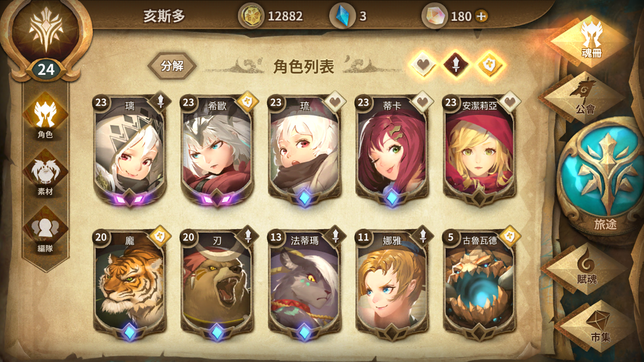Switch to the 素材 materials tab
The height and width of the screenshot is (362, 644).
(x=45, y=173)
